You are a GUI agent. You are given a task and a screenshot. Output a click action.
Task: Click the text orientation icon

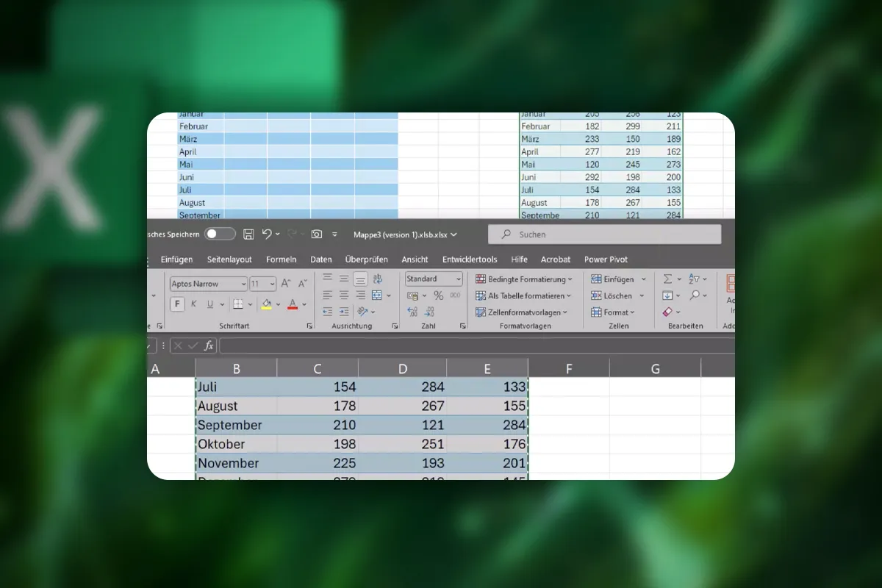click(362, 312)
